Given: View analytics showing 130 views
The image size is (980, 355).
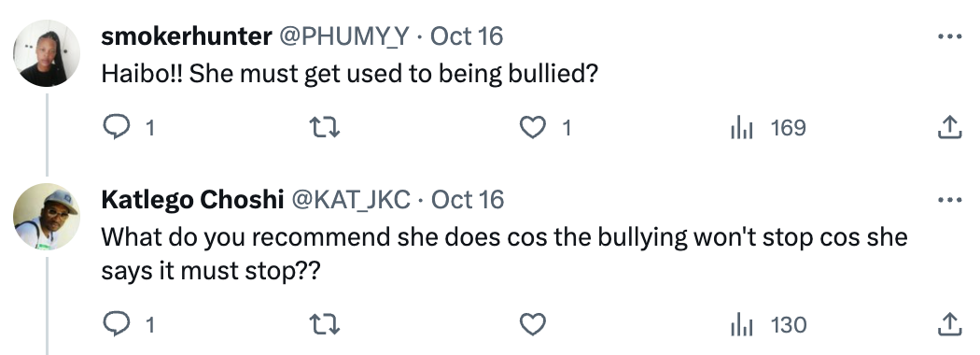Looking at the screenshot, I should pyautogui.click(x=768, y=325).
